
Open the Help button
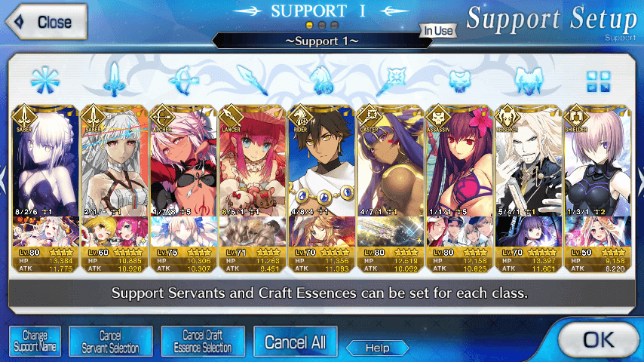click(378, 348)
